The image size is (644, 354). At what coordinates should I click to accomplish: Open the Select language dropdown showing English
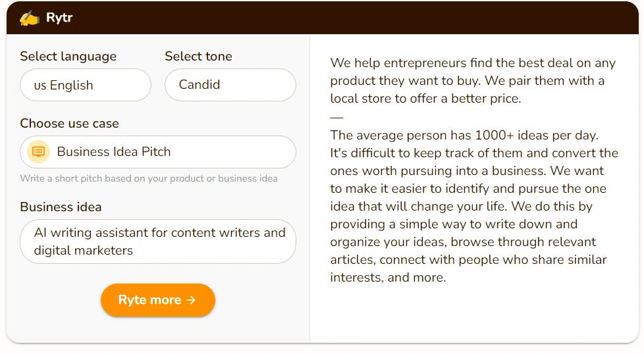[86, 85]
